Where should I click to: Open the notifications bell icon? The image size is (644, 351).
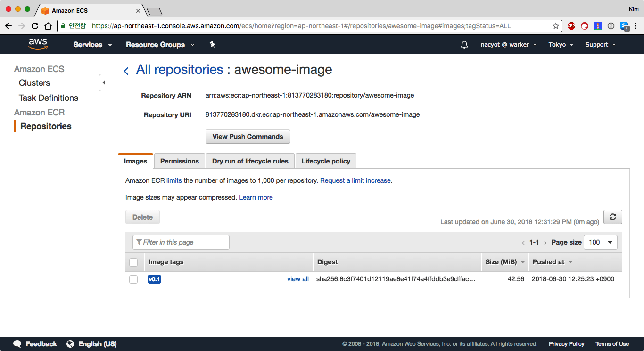point(464,45)
